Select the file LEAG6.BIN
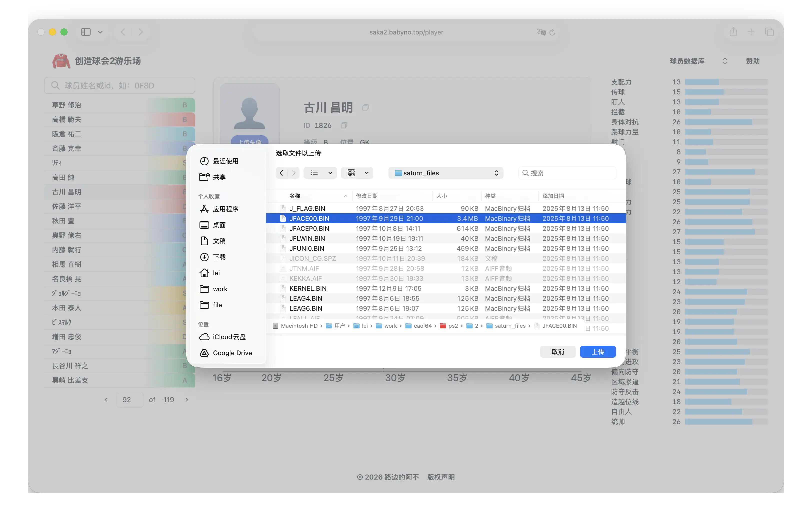The width and height of the screenshot is (812, 530). (445, 308)
